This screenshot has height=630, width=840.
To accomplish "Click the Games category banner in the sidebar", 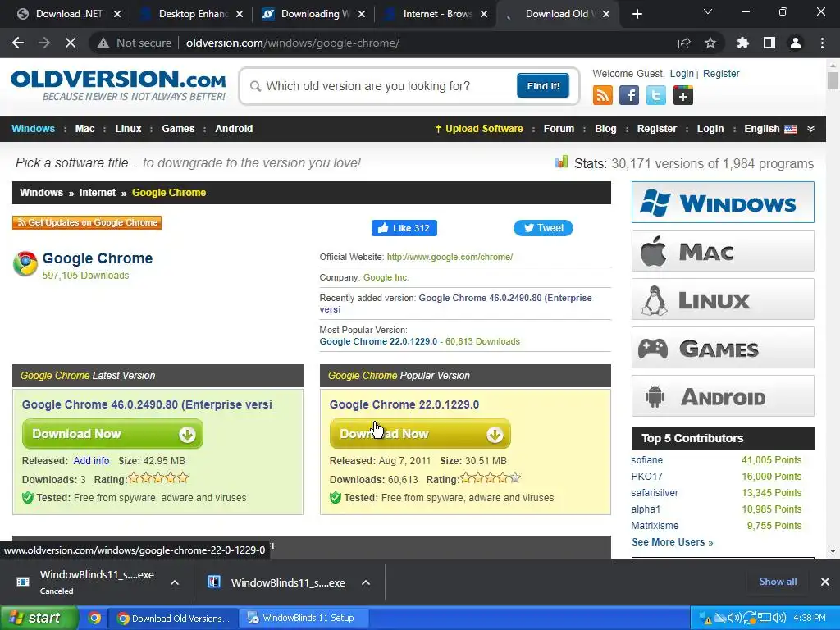I will point(723,348).
